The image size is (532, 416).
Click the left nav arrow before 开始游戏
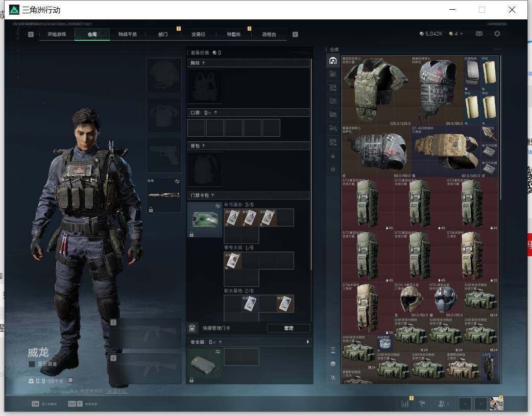click(31, 34)
